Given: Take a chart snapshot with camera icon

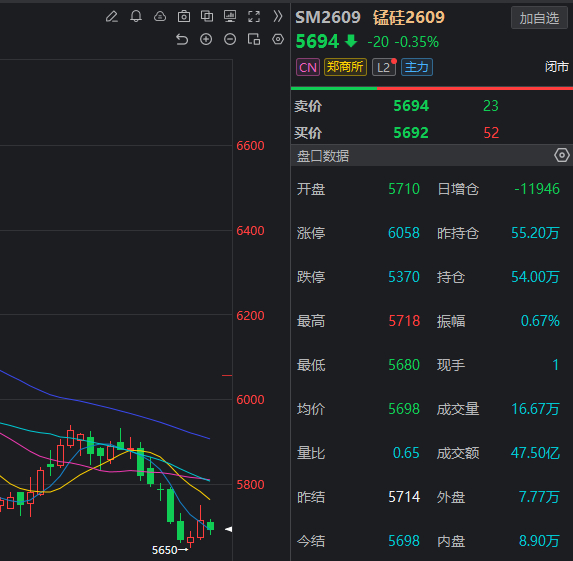Looking at the screenshot, I should [184, 16].
